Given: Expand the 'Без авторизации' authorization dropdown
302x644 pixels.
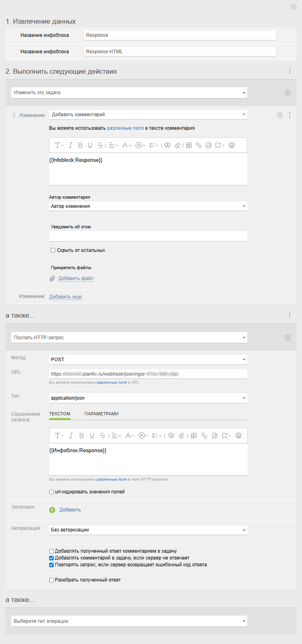Looking at the screenshot, I should (148, 530).
